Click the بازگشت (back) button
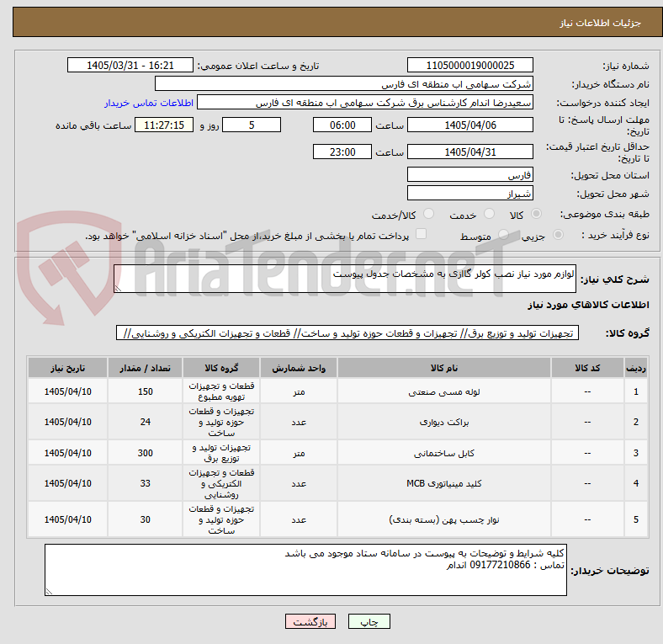The width and height of the screenshot is (663, 644). (x=310, y=621)
